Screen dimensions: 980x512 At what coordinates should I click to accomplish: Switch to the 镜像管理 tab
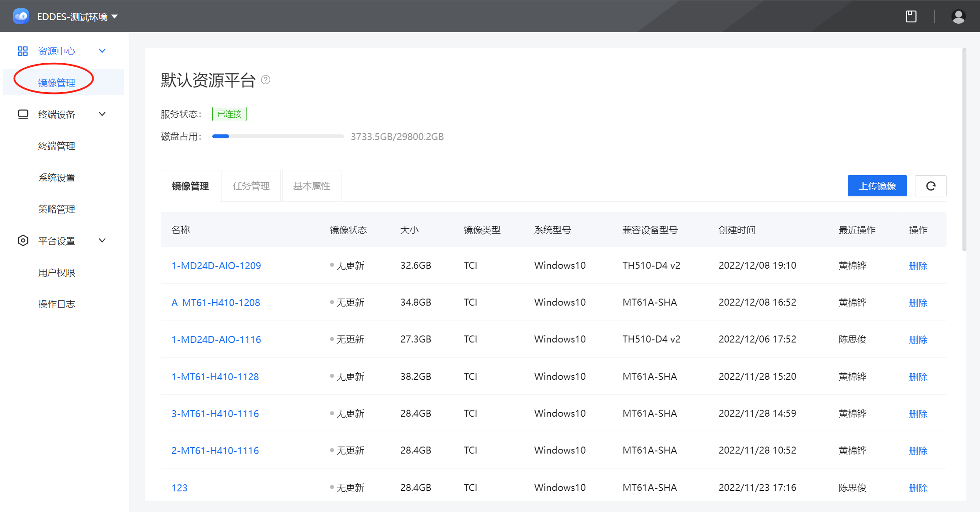(190, 186)
